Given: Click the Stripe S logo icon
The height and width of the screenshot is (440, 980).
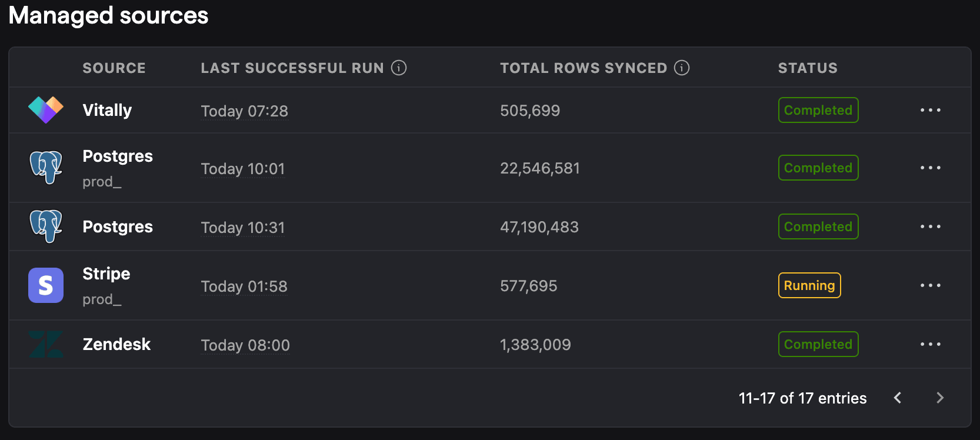Looking at the screenshot, I should click(46, 285).
